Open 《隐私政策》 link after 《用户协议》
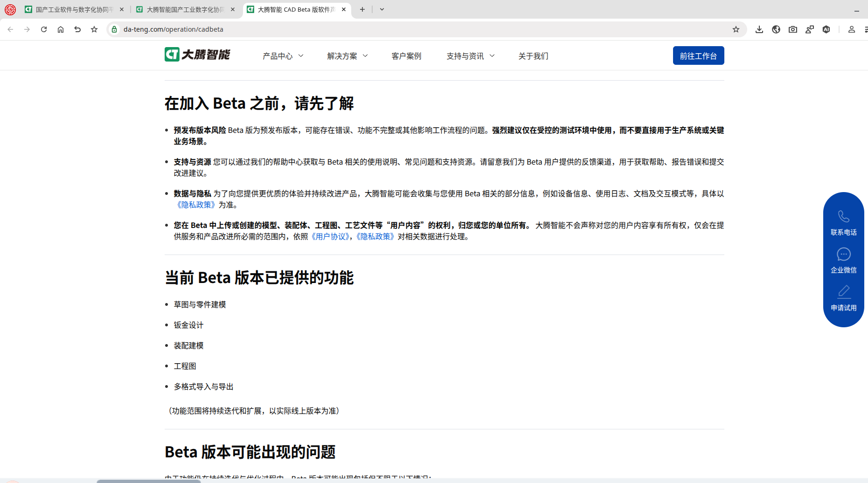Viewport: 868px width, 483px height. (375, 237)
